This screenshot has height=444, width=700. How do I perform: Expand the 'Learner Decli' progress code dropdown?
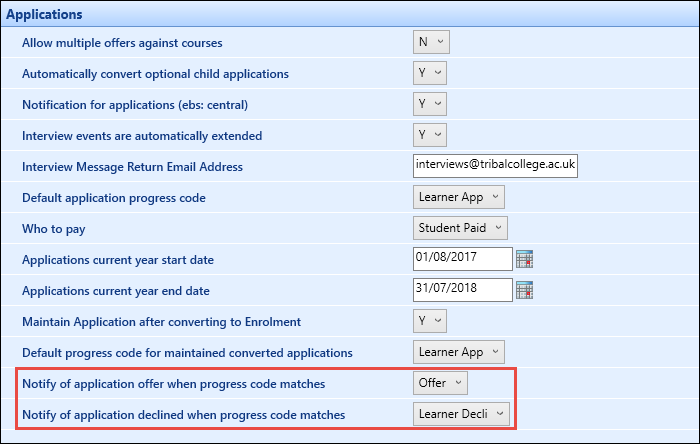click(x=461, y=414)
